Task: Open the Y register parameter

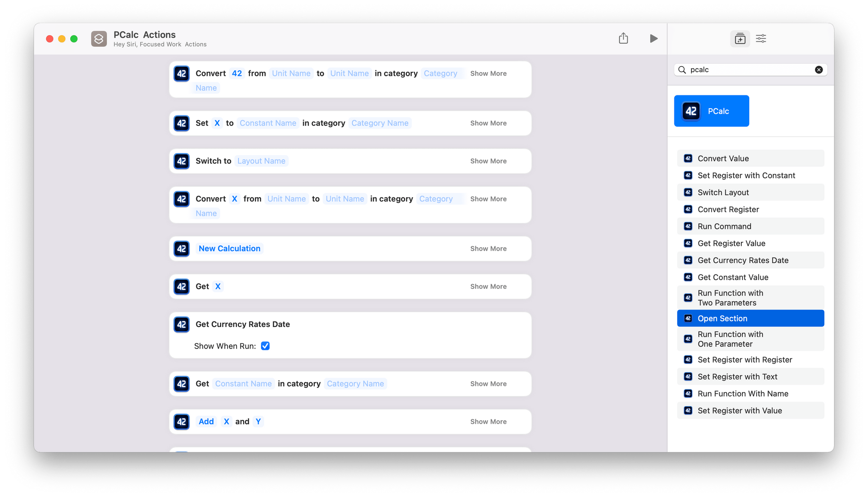Action: 258,422
